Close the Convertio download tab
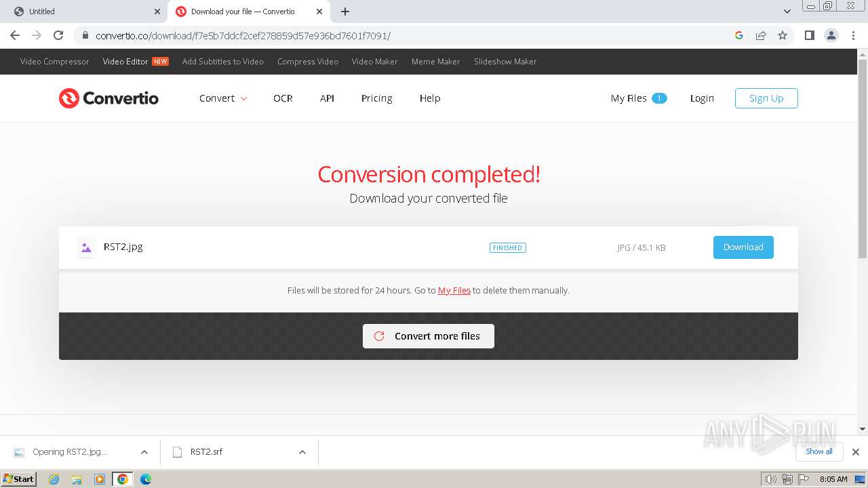 (319, 12)
